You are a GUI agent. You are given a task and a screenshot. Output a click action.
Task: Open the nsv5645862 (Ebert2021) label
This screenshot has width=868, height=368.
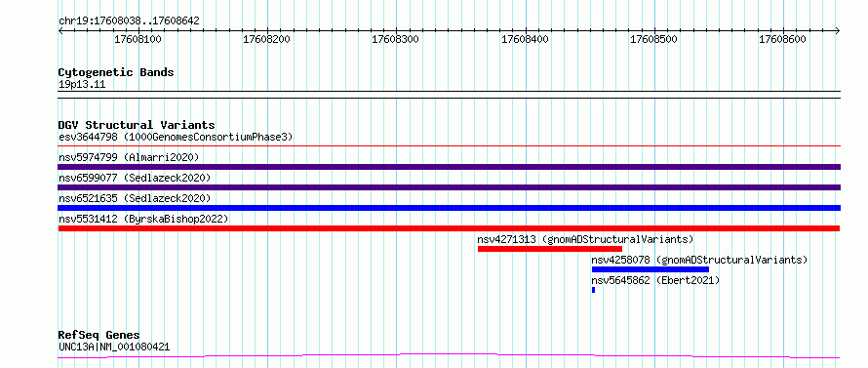(655, 280)
